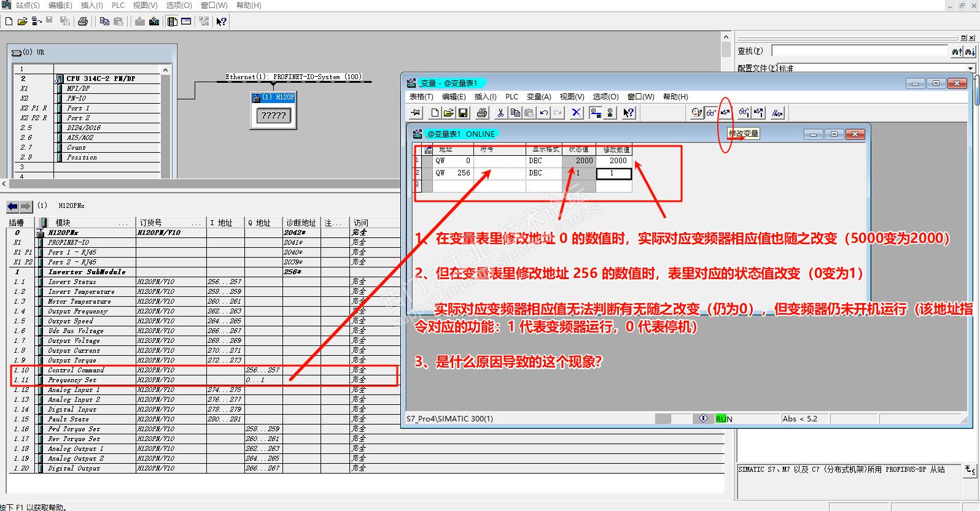Open 选项(O) menu in HW Config
This screenshot has height=511, width=980.
pyautogui.click(x=179, y=5)
